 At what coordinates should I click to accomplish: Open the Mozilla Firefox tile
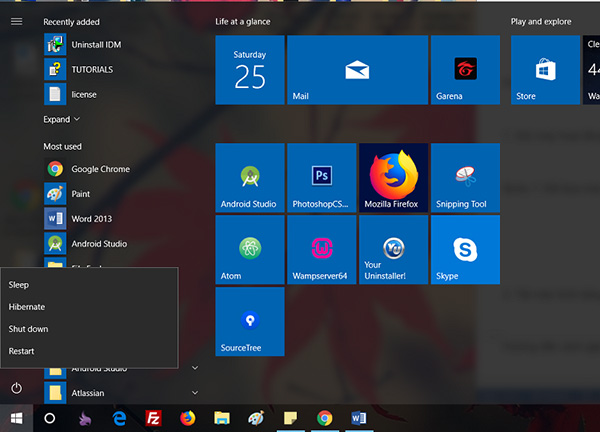click(x=393, y=178)
